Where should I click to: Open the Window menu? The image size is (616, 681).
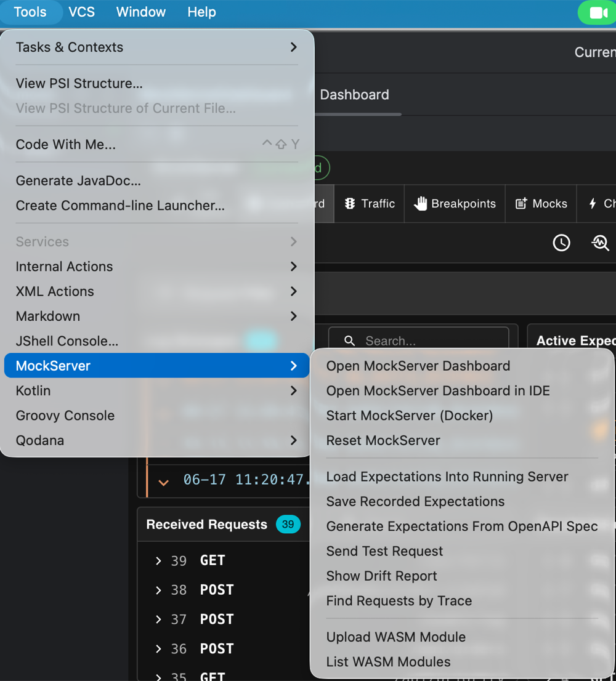140,12
